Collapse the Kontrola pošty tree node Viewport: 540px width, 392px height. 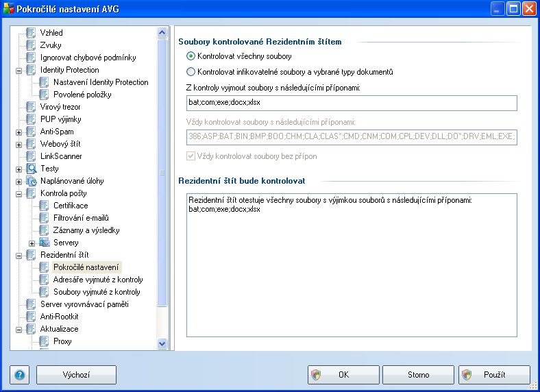[x=19, y=194]
